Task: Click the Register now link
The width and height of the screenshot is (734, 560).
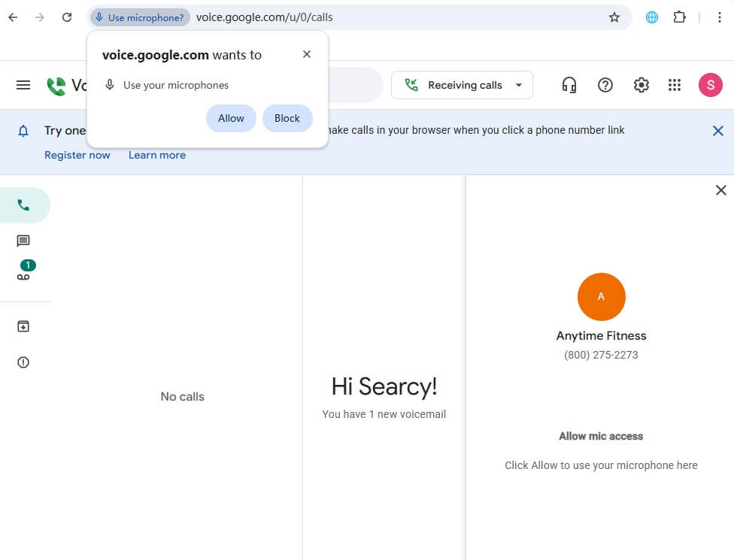Action: tap(77, 156)
